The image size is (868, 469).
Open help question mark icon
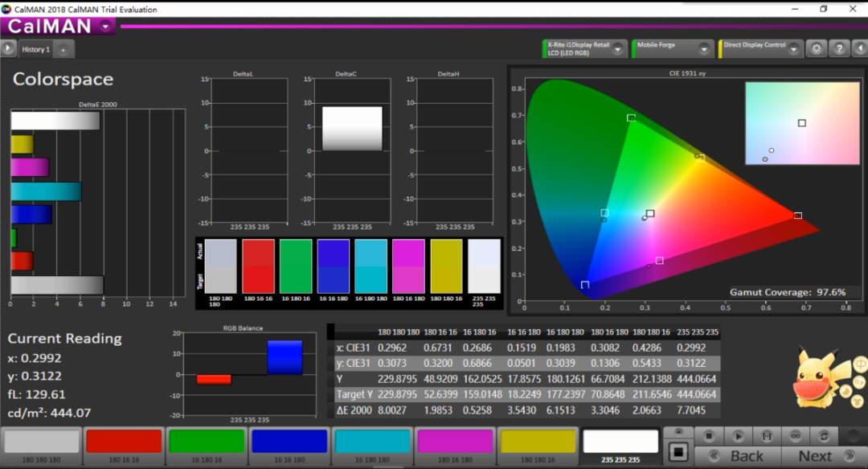tap(838, 48)
